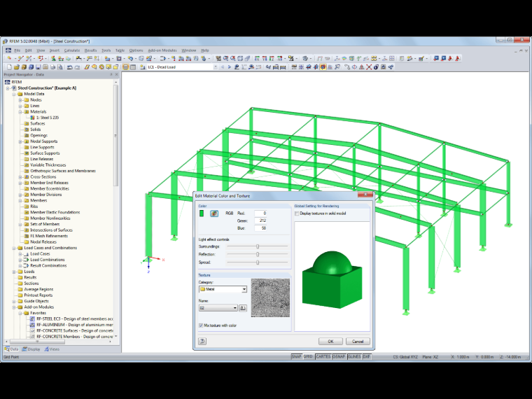This screenshot has height=399, width=532.
Task: Switch to the Views navigator tab
Action: [52, 349]
